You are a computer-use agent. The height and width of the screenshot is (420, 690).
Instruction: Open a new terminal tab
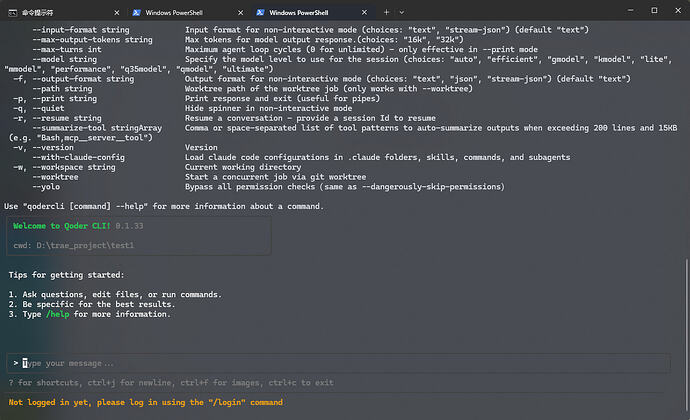coord(386,12)
